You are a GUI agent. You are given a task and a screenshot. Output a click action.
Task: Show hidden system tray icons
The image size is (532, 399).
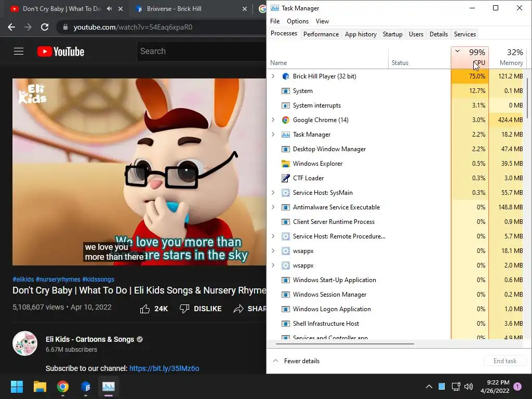tap(429, 387)
